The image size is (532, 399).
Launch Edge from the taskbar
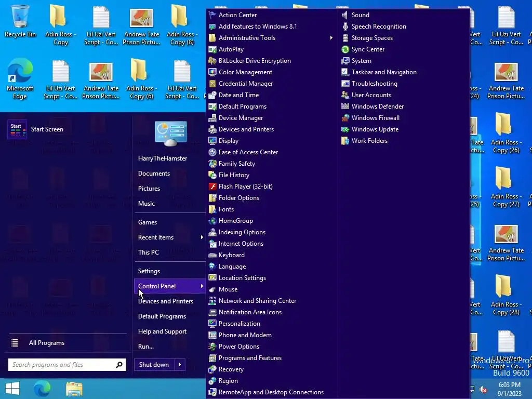pyautogui.click(x=42, y=389)
